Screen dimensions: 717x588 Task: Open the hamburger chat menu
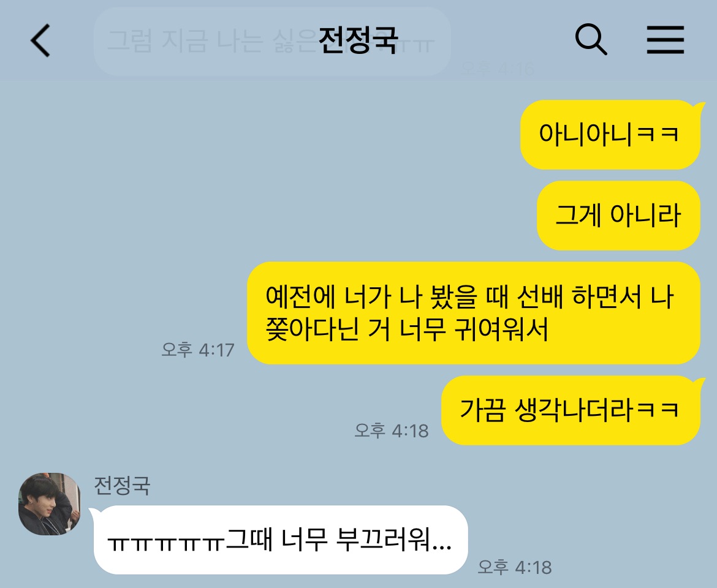coord(666,40)
